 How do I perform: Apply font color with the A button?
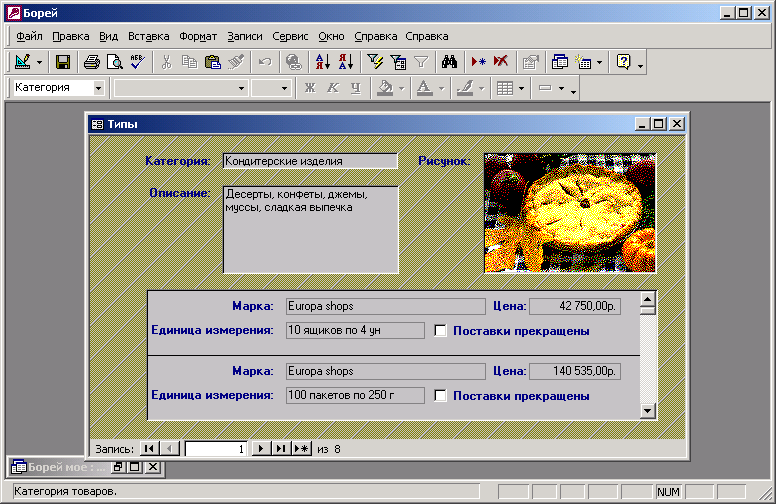click(424, 88)
